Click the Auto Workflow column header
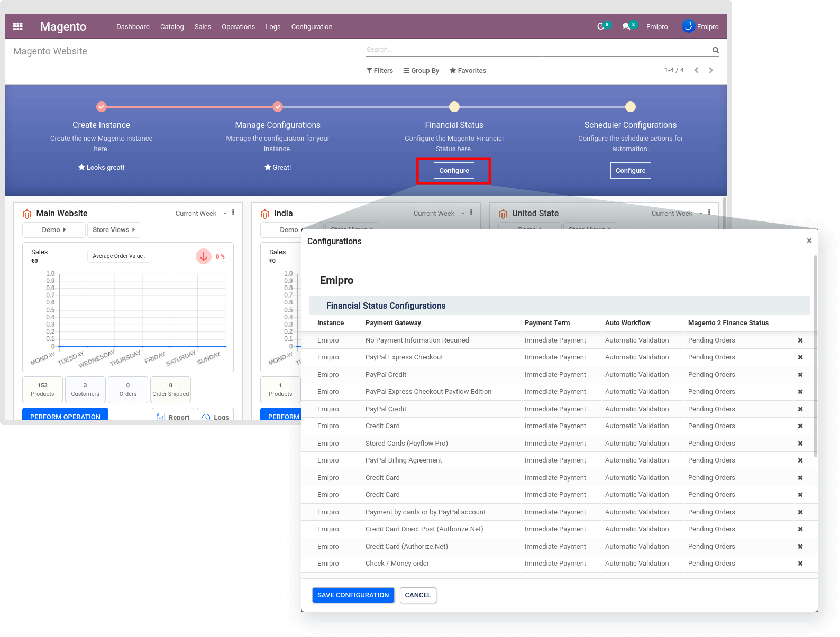The image size is (840, 637). pyautogui.click(x=628, y=323)
